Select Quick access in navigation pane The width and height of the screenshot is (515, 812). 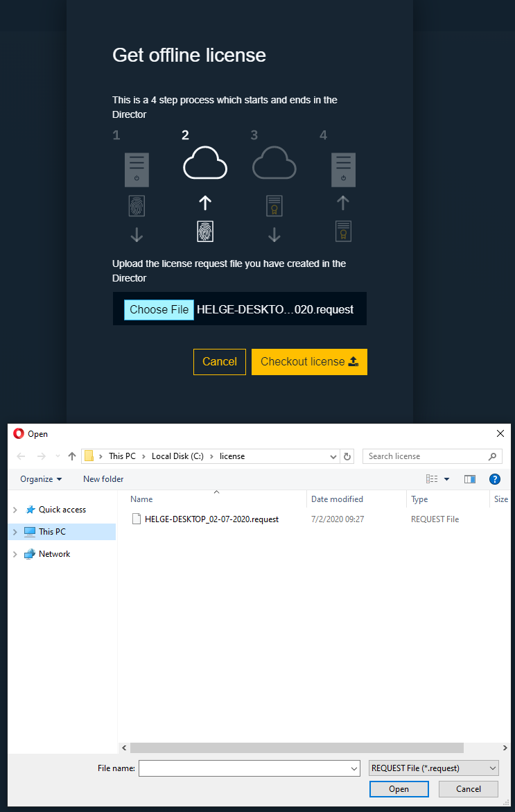[x=62, y=510]
